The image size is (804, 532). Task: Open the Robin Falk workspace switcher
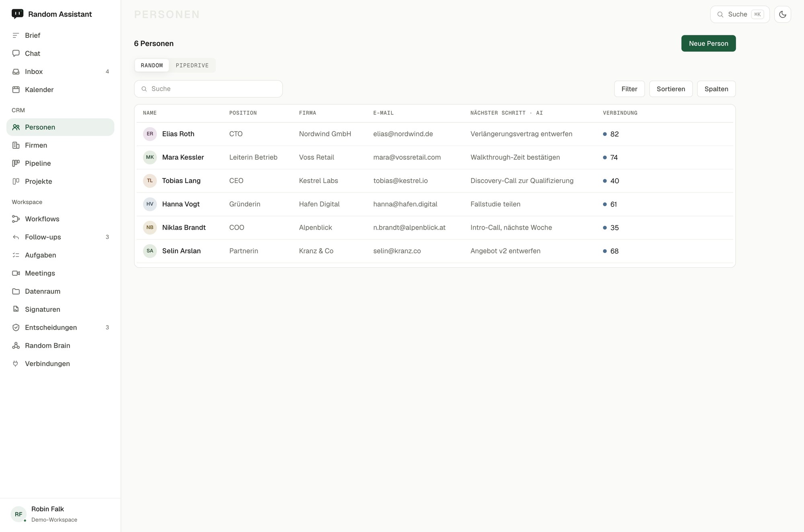point(60,514)
